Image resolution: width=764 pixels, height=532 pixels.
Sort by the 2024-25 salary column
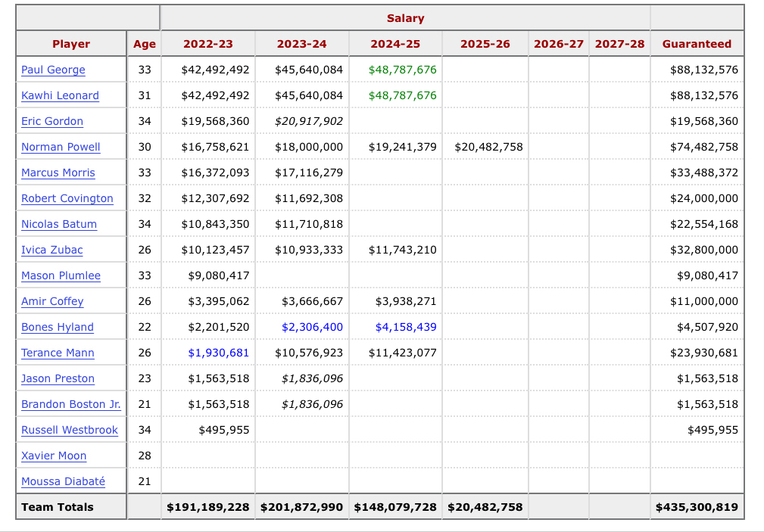pos(395,44)
